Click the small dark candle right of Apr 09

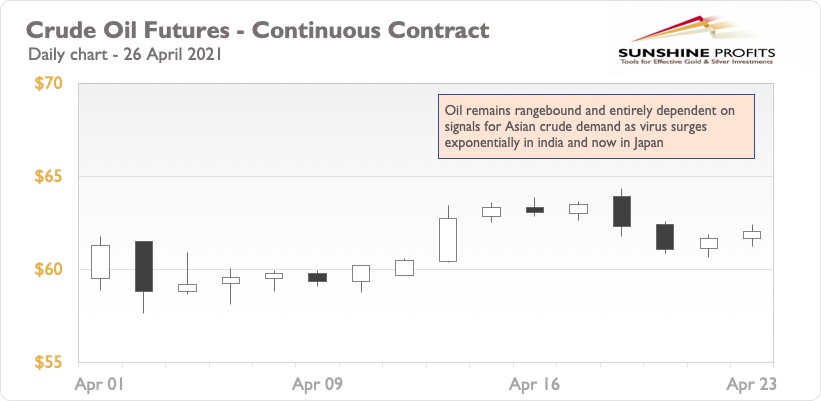pyautogui.click(x=317, y=277)
